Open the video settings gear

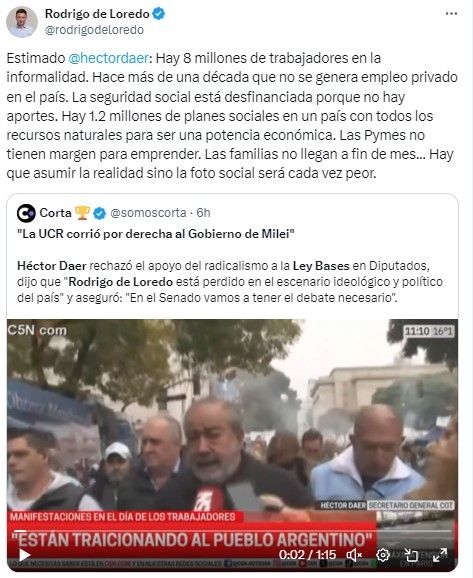[383, 555]
